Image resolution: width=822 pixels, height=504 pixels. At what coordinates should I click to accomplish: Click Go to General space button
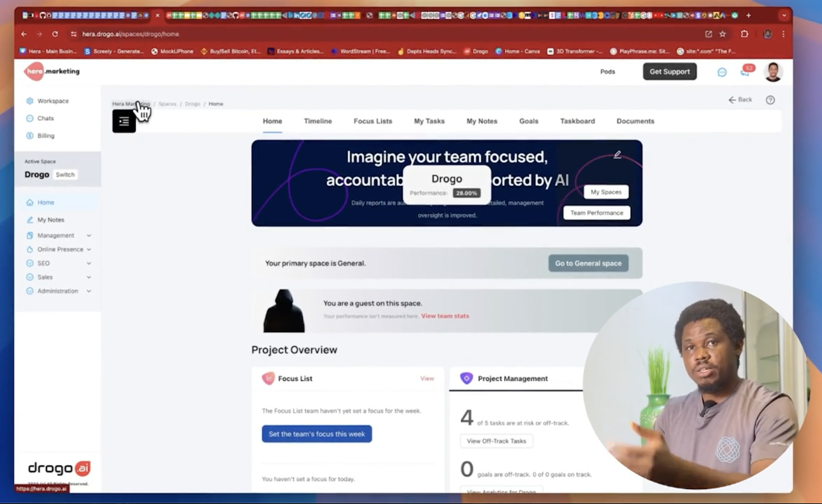tap(588, 263)
